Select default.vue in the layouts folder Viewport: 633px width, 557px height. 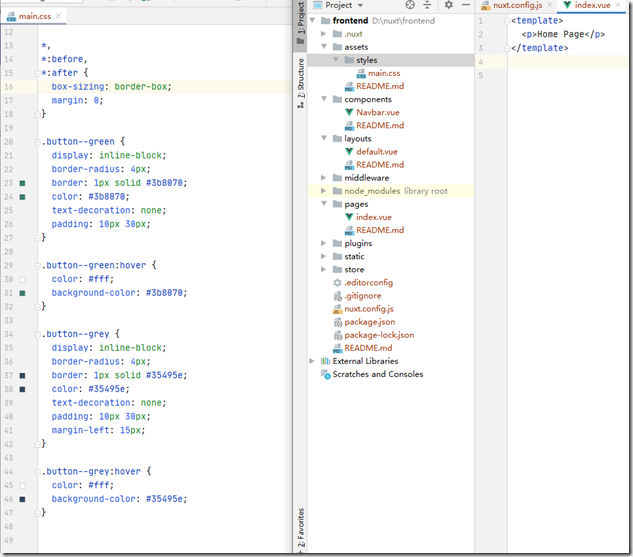click(377, 151)
